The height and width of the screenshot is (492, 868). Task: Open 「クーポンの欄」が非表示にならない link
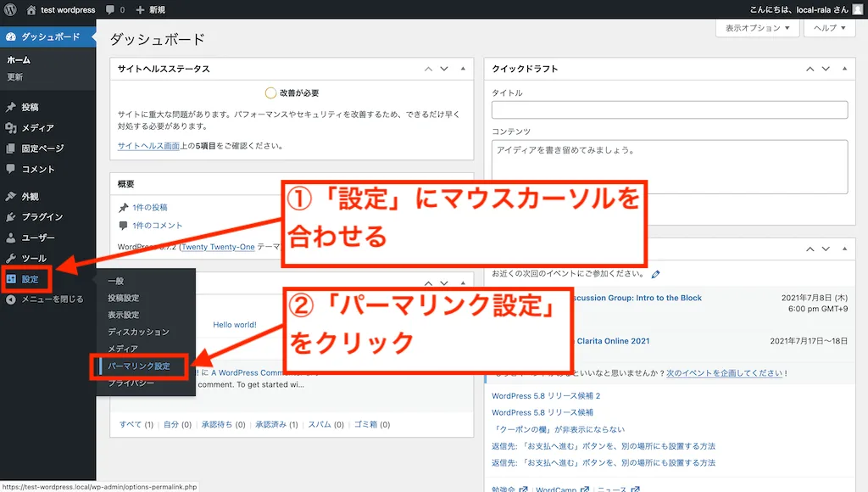pyautogui.click(x=558, y=429)
